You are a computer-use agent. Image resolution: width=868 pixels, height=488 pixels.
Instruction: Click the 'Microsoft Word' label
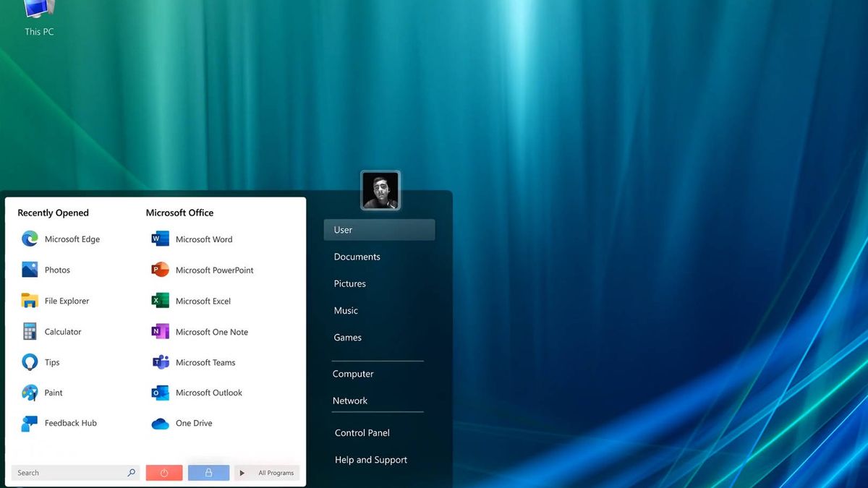[204, 239]
